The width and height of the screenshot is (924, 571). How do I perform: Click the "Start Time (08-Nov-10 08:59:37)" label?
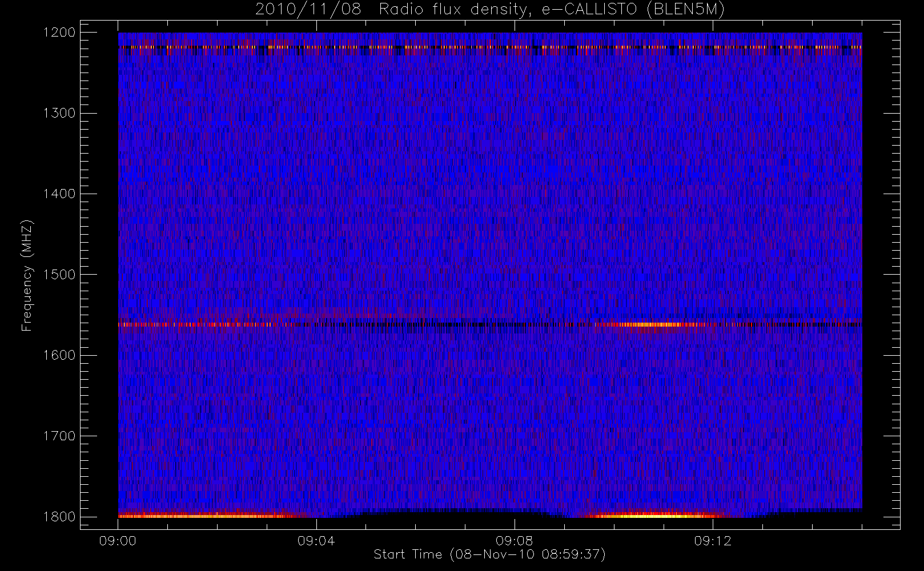tap(489, 554)
